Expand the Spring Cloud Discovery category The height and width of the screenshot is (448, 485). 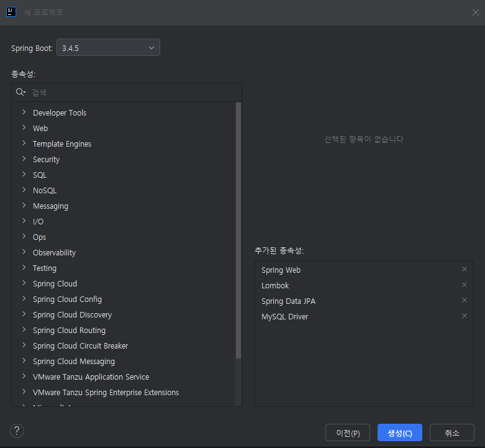[24, 314]
